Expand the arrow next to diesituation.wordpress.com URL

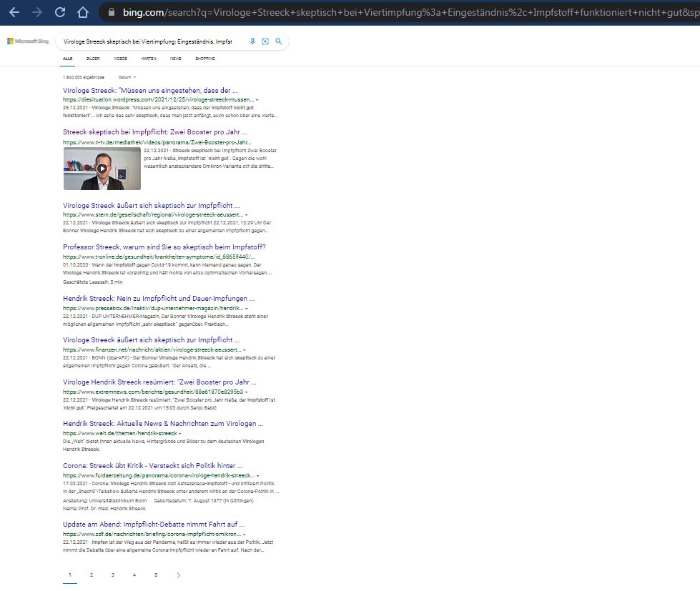257,100
